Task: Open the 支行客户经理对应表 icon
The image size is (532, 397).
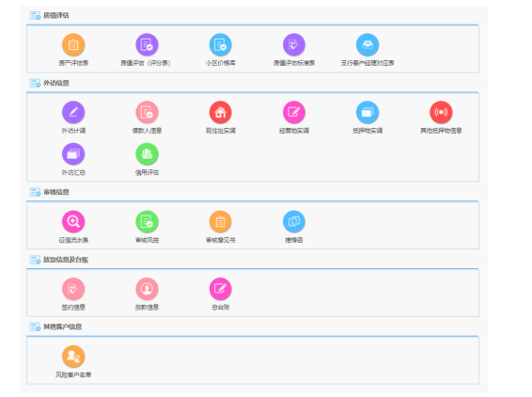Action: coord(368,44)
